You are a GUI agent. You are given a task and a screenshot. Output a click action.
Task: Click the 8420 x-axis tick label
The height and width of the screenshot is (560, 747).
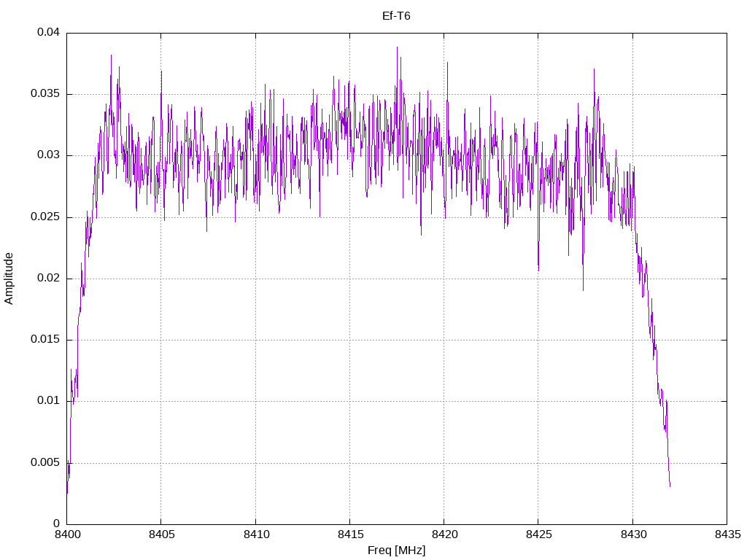[x=444, y=534]
